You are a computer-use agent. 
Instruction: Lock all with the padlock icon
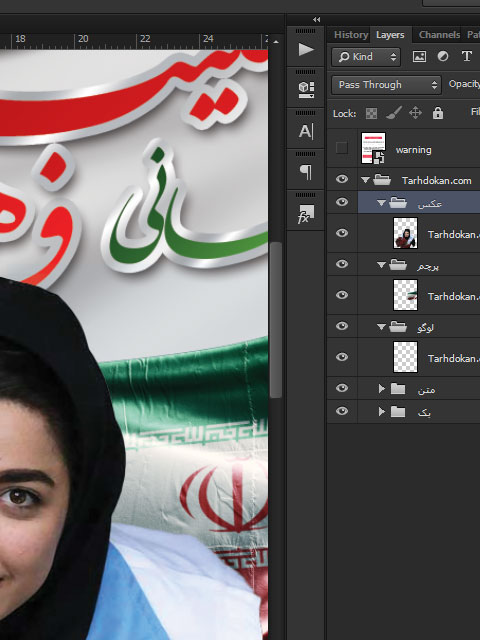[438, 113]
